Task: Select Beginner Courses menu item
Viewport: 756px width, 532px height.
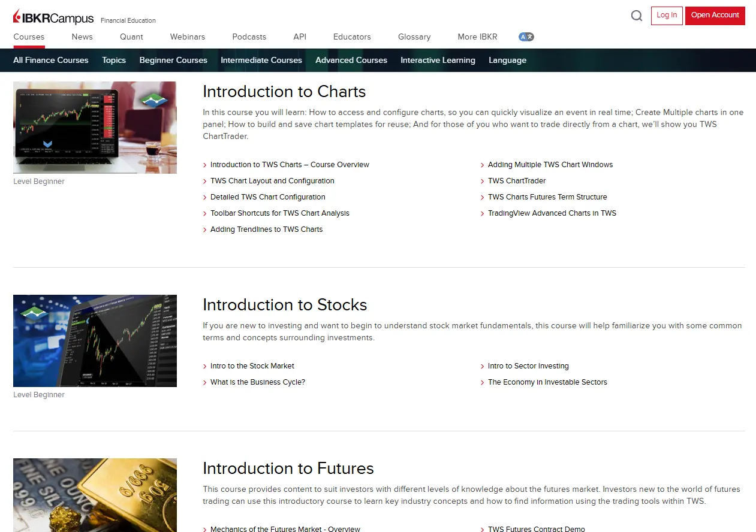Action: point(173,60)
